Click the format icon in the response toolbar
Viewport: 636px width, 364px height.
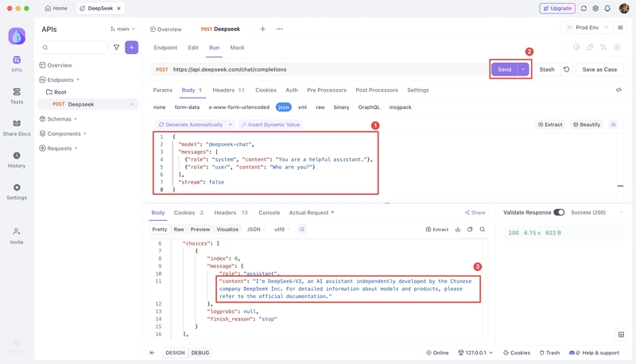[302, 230]
